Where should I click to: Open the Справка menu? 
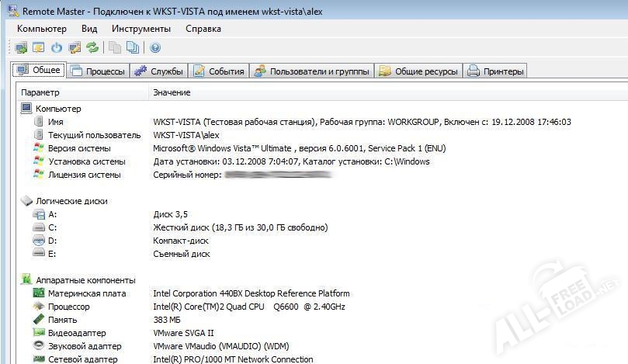pyautogui.click(x=203, y=29)
